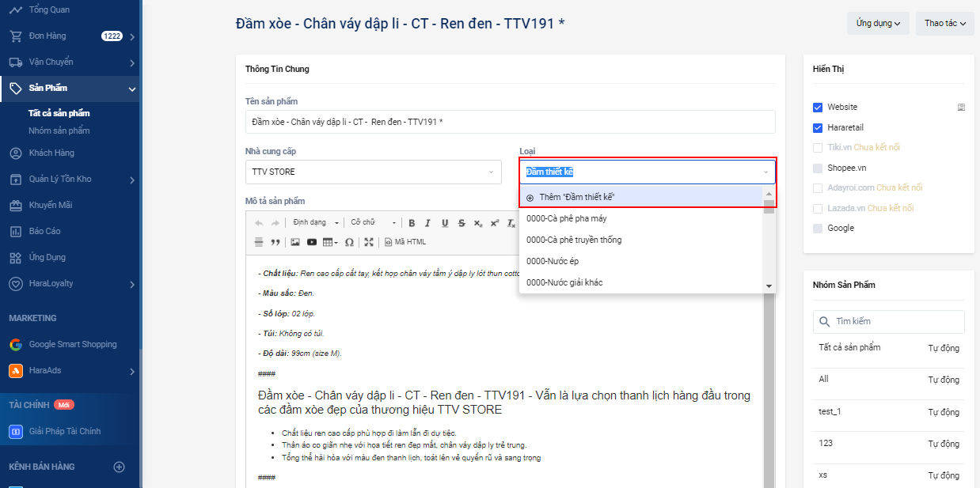Viewport: 980px width, 488px height.
Task: Click the dropdown list scroll down arrow
Action: pos(769,286)
